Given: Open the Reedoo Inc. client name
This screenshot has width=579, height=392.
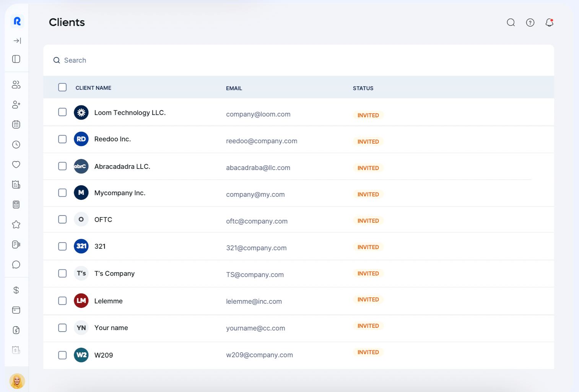Looking at the screenshot, I should [112, 139].
